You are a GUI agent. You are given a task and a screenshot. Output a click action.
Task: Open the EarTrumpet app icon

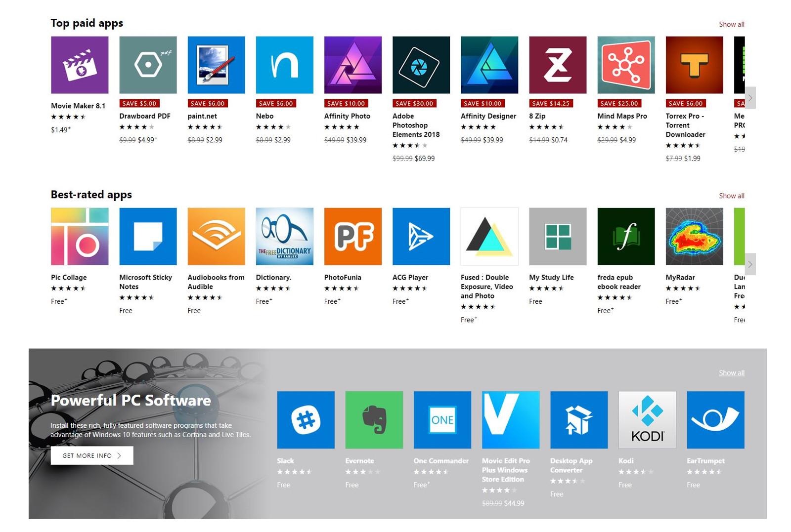pyautogui.click(x=715, y=420)
